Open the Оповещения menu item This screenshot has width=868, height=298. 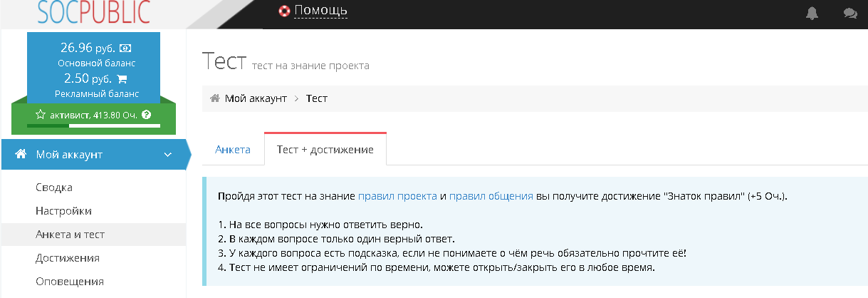[70, 281]
